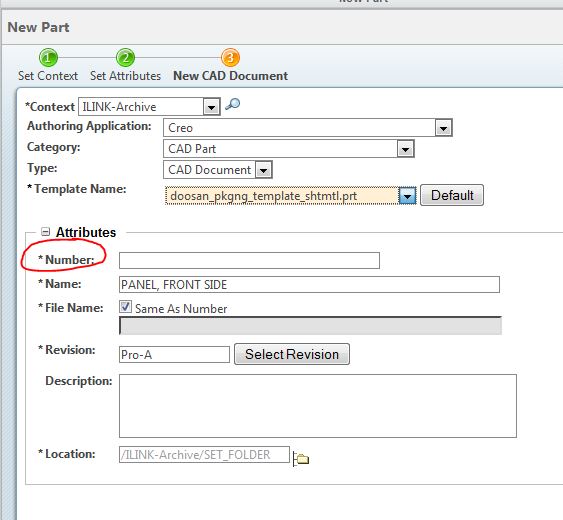The height and width of the screenshot is (520, 563).
Task: Collapse the Attributes section
Action: pyautogui.click(x=45, y=232)
